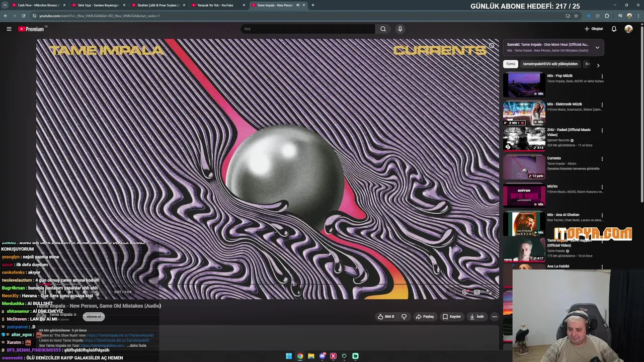
Task: Open options for Currents album
Action: [602, 159]
